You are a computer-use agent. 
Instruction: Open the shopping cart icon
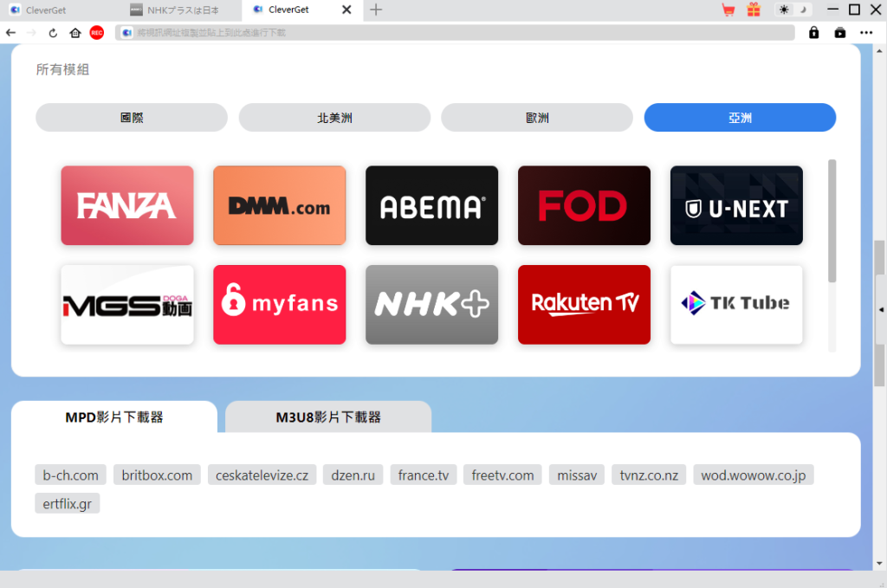pyautogui.click(x=728, y=10)
